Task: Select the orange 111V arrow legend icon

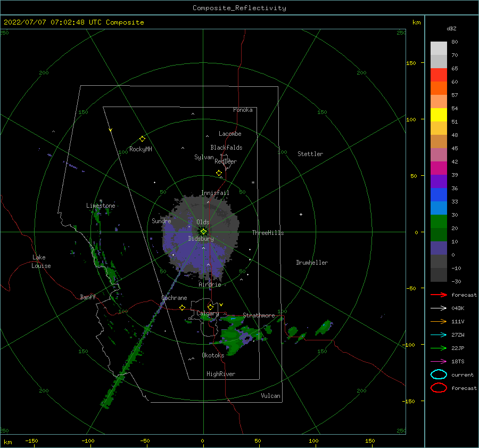Action: point(439,321)
